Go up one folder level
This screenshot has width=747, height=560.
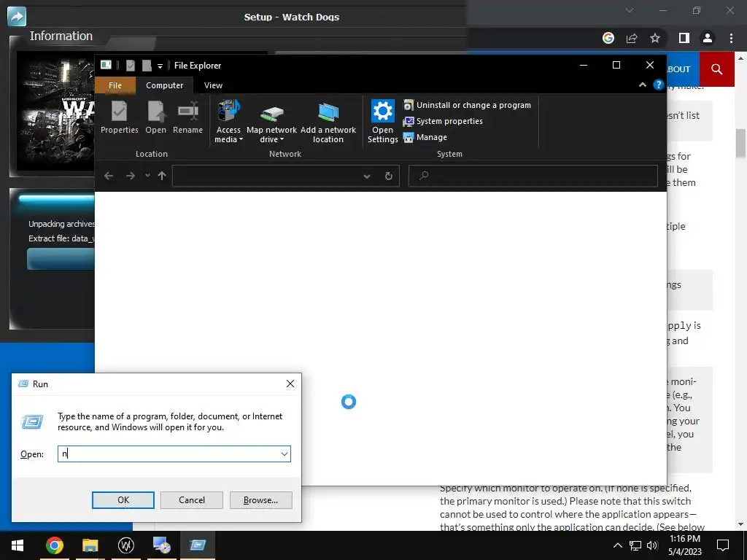pyautogui.click(x=162, y=176)
